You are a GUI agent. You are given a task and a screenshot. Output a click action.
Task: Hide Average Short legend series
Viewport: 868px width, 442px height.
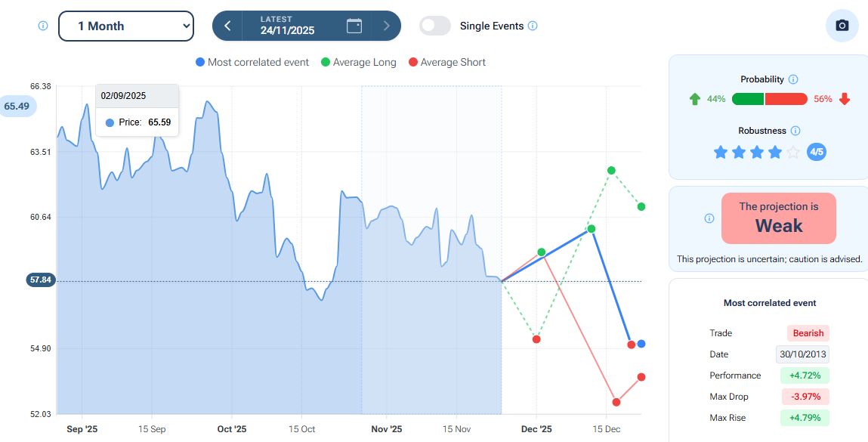[446, 62]
